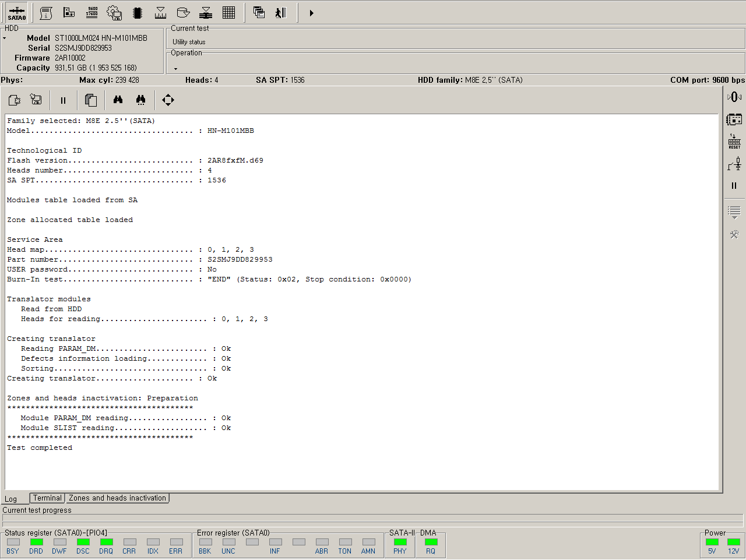
Task: Click the disk with arrow icon
Action: pyautogui.click(x=184, y=13)
